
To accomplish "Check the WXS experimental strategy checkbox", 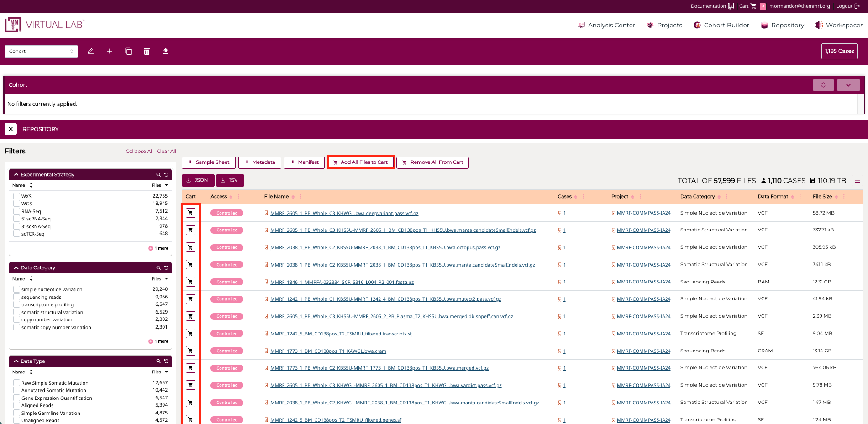I will tap(16, 196).
